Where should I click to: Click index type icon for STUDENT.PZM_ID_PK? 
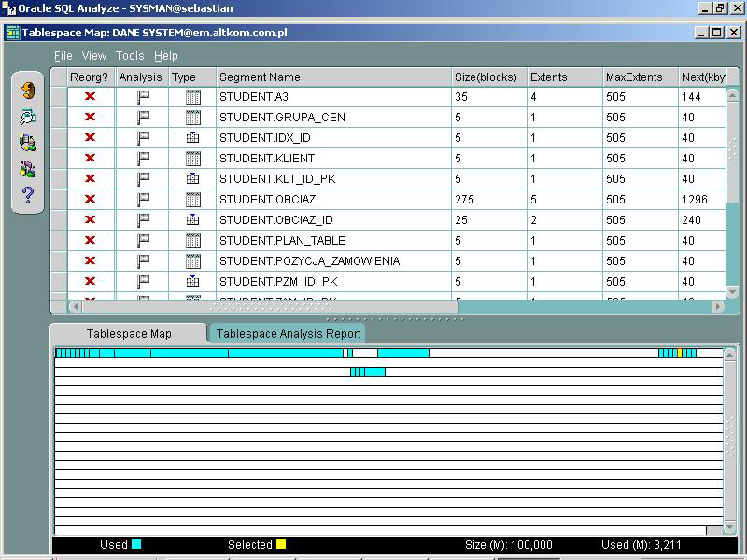click(x=192, y=281)
